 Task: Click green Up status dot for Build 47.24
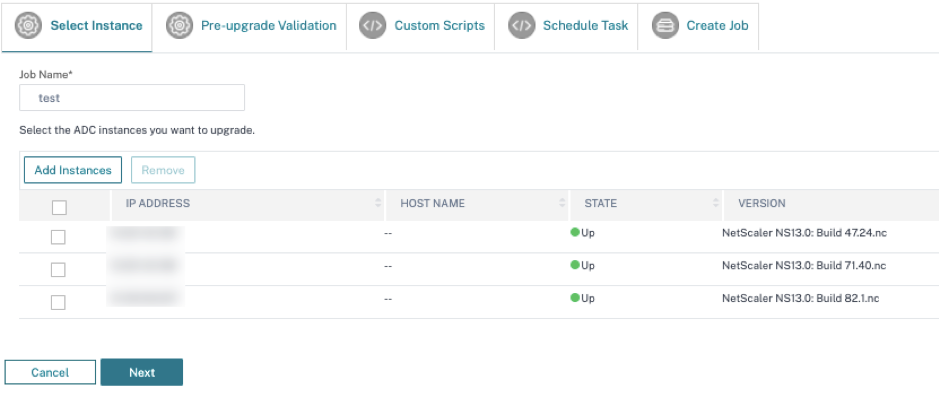coord(575,232)
